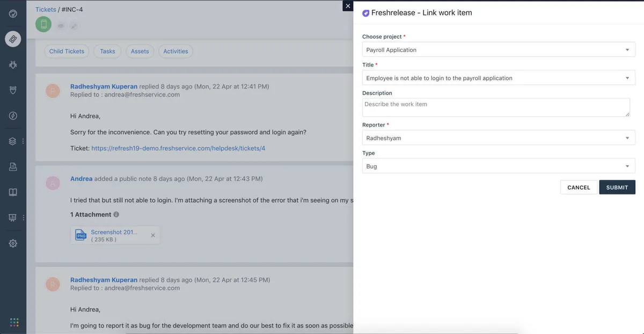Open more options beside the Reports sidebar icon

tap(23, 218)
